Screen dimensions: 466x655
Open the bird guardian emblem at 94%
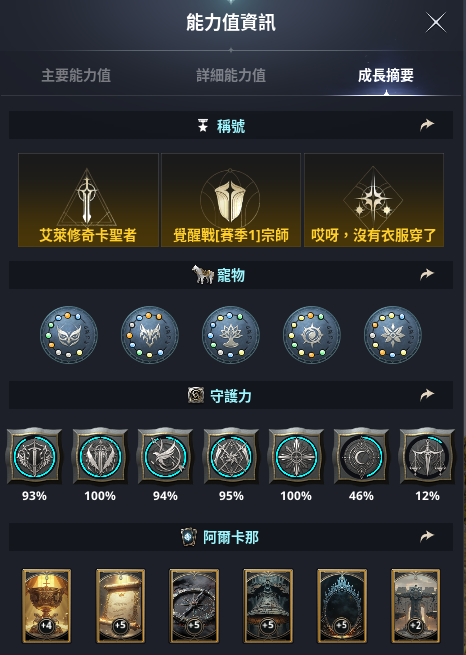click(x=165, y=456)
